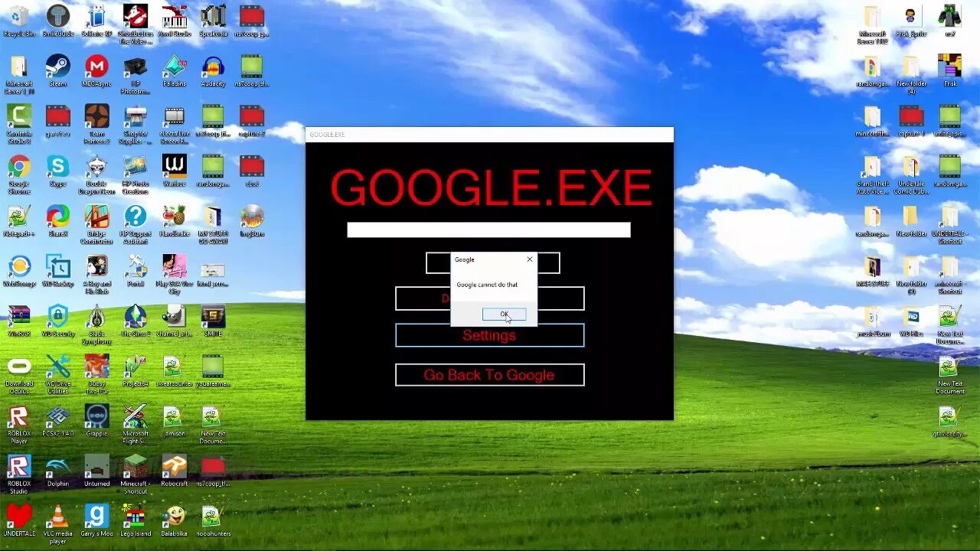Click the Go Back To Google button
The height and width of the screenshot is (551, 980).
[x=489, y=375]
